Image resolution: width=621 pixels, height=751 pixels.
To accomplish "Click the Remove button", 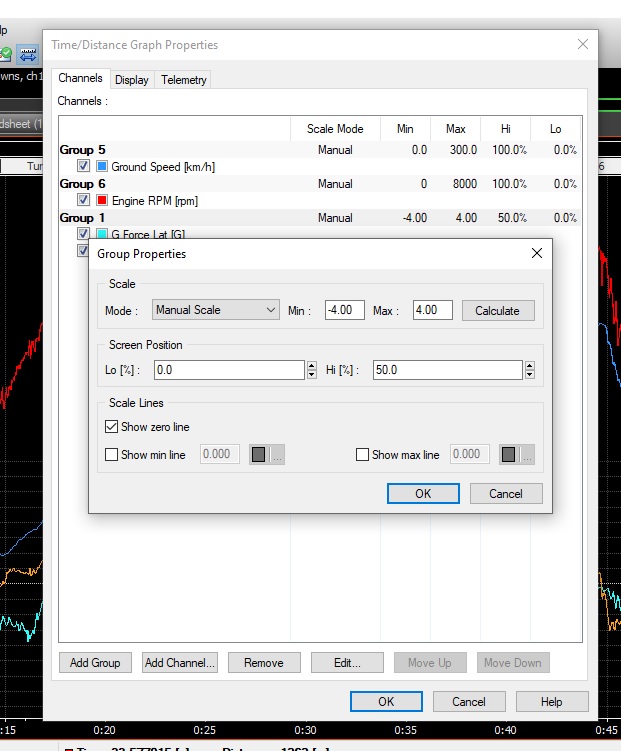I will click(x=264, y=662).
